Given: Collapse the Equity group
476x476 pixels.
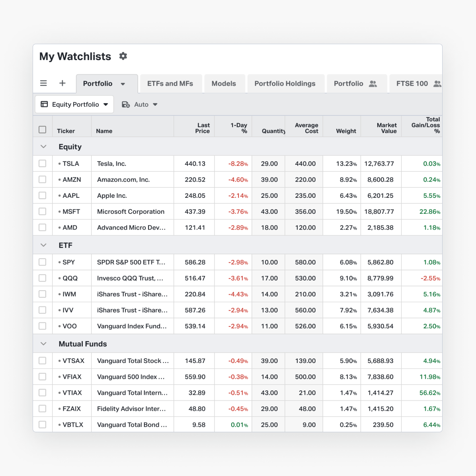Looking at the screenshot, I should click(x=43, y=146).
